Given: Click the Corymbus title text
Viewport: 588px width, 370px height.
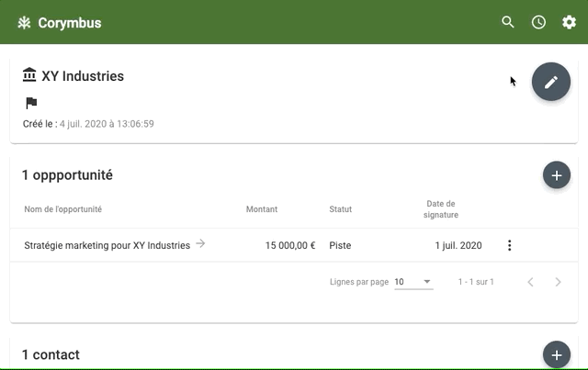Looking at the screenshot, I should (x=70, y=23).
